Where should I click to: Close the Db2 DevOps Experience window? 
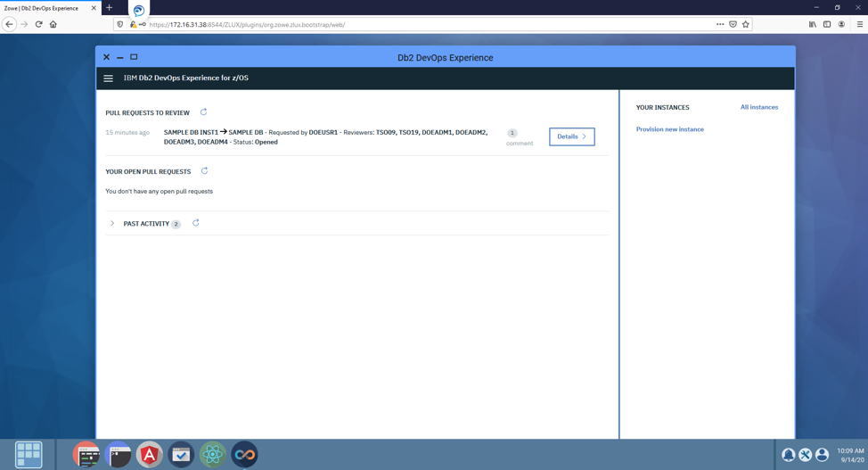click(x=106, y=57)
